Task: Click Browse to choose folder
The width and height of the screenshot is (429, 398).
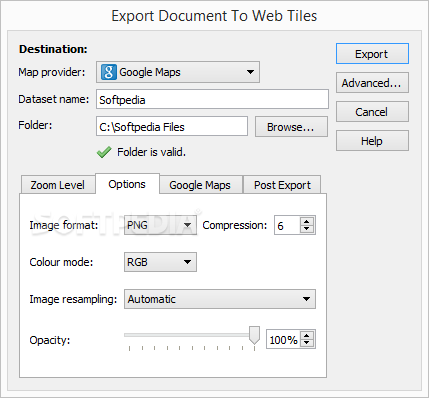Action: (x=291, y=127)
